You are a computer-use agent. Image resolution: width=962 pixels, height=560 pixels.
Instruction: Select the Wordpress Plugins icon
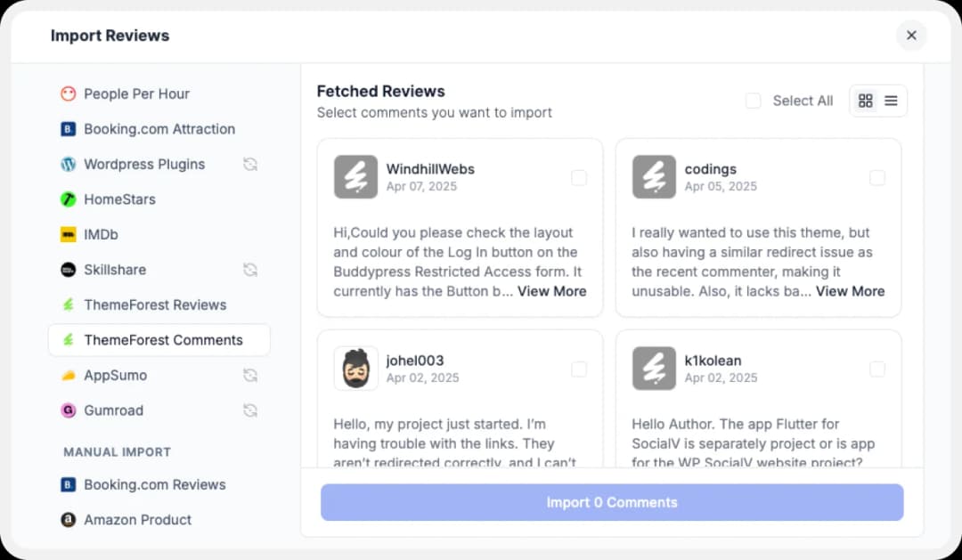point(69,164)
